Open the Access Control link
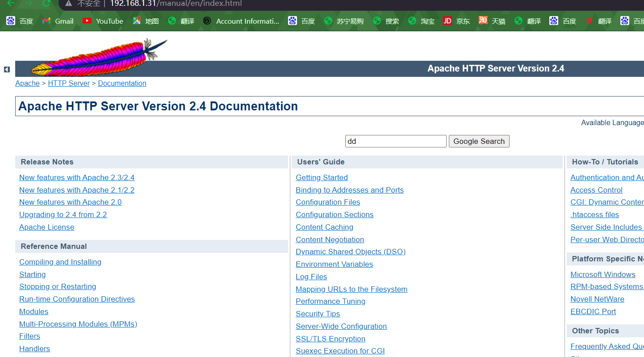The height and width of the screenshot is (357, 644). pos(596,190)
